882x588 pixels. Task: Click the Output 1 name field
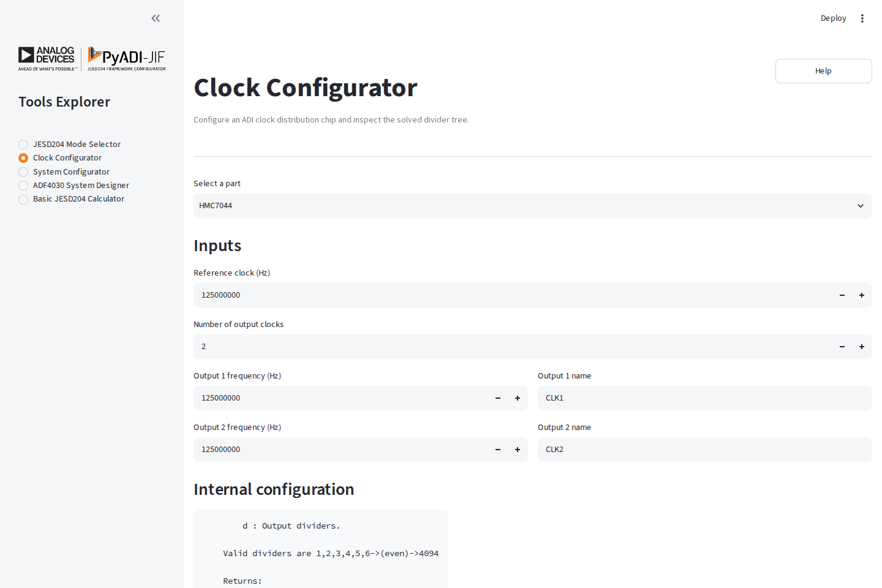tap(705, 398)
